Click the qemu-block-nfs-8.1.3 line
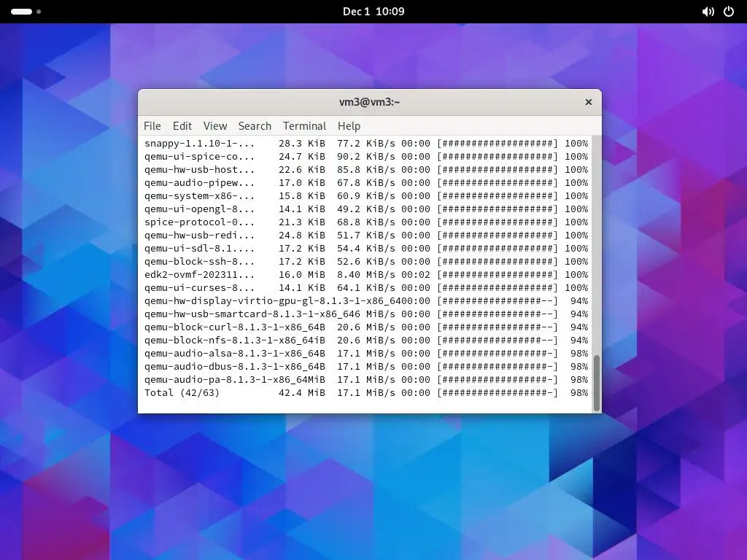 [x=366, y=341]
